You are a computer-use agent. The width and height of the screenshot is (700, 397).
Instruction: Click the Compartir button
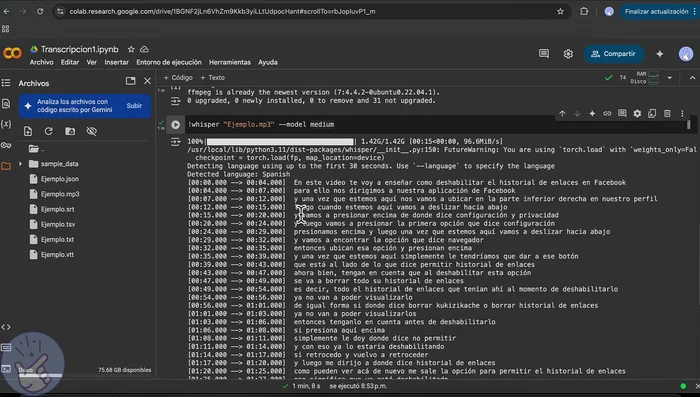613,54
